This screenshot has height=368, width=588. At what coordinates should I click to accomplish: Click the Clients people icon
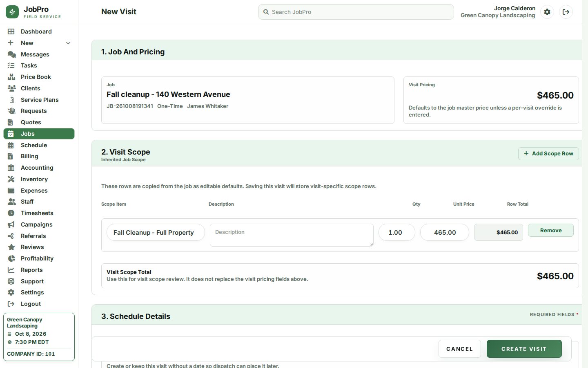click(11, 88)
